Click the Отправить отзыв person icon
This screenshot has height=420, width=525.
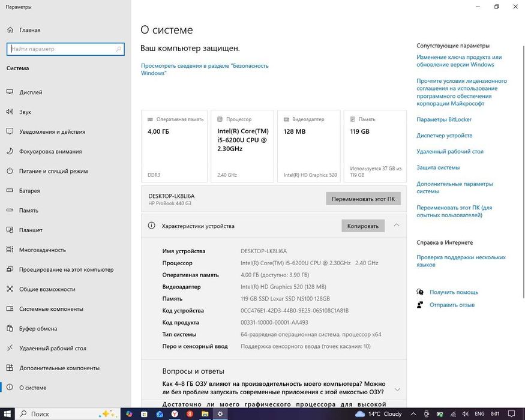(420, 305)
